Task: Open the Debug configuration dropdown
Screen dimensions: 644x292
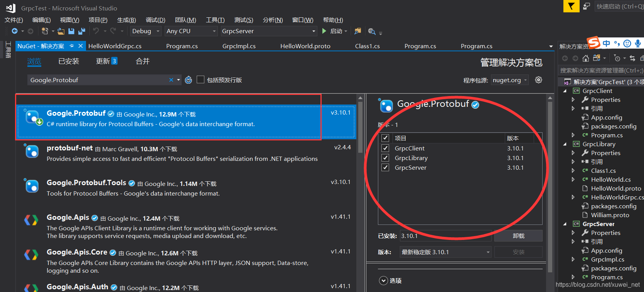Action: click(x=146, y=31)
